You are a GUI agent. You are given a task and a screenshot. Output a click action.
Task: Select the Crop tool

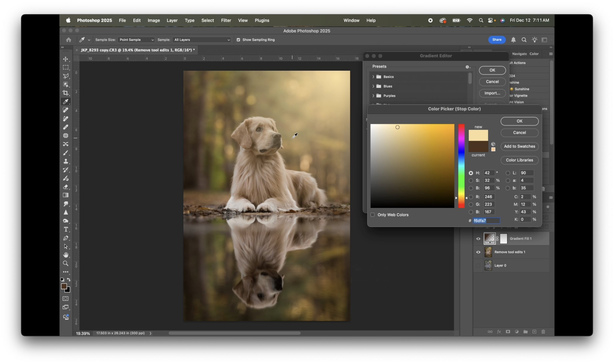pos(66,93)
